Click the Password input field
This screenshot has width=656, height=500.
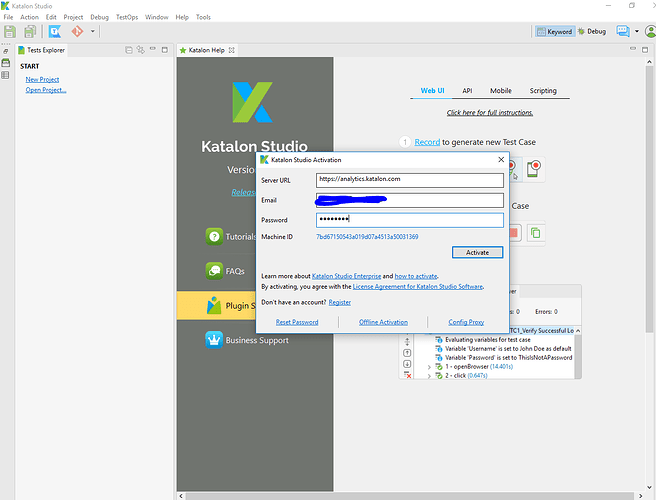tap(410, 220)
